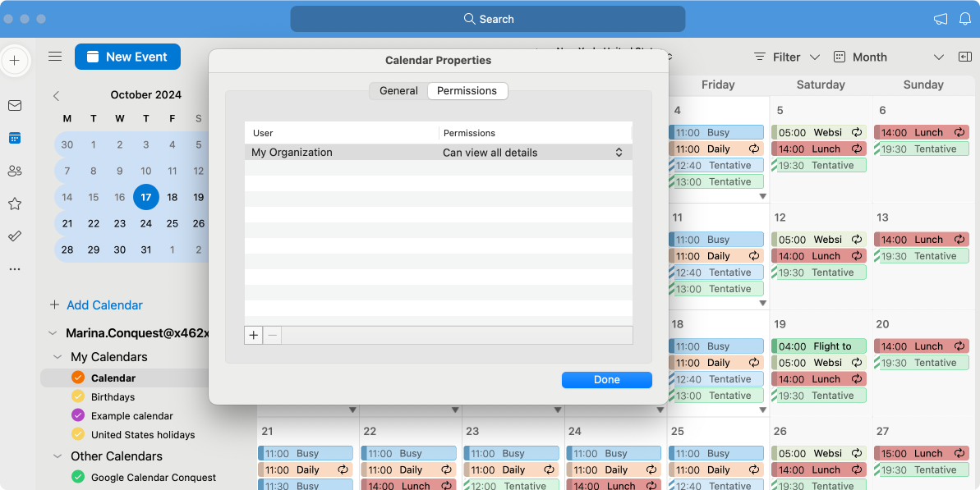980x490 pixels.
Task: Expand more events on Friday 11
Action: [762, 304]
